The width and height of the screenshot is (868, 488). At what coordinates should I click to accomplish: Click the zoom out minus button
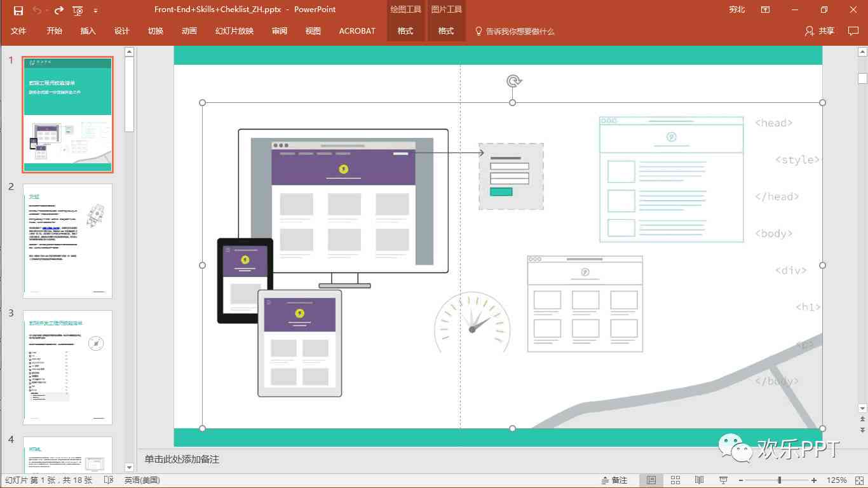pos(740,480)
